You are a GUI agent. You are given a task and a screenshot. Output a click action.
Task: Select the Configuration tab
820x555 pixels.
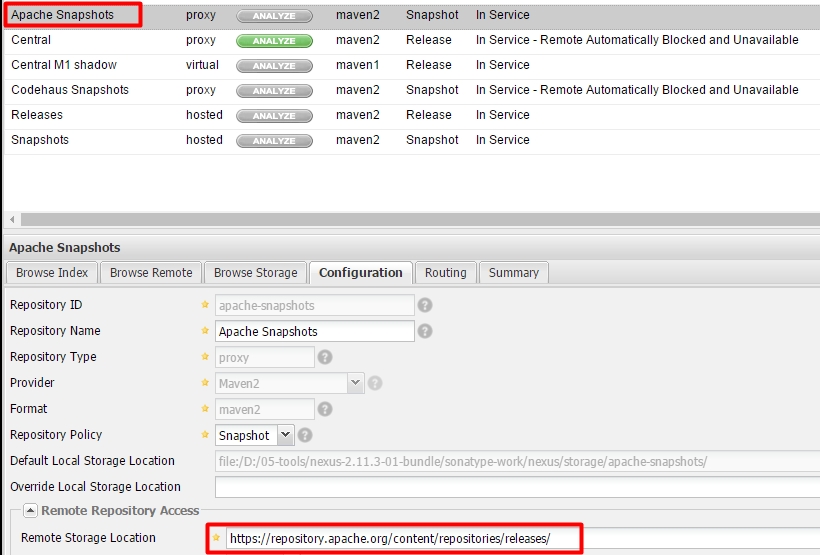[361, 273]
